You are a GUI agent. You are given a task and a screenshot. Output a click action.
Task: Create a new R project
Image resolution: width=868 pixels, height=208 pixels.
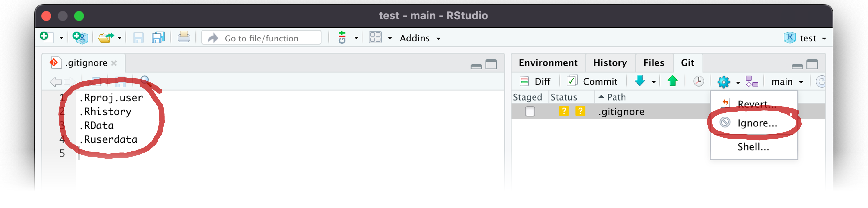tap(80, 37)
